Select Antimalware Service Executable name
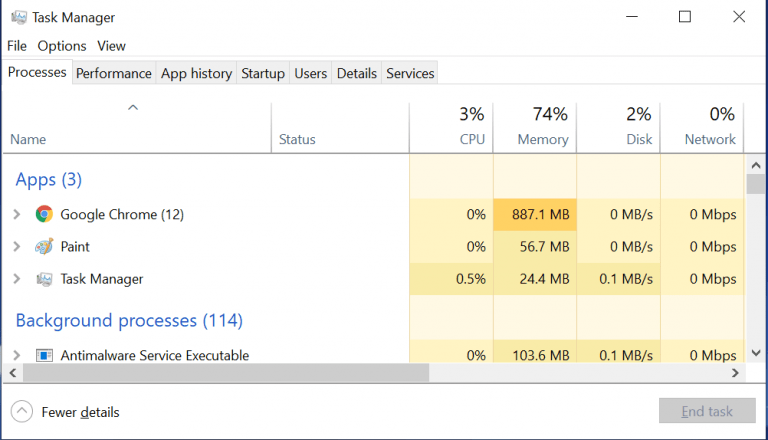The height and width of the screenshot is (440, 768). (x=155, y=355)
